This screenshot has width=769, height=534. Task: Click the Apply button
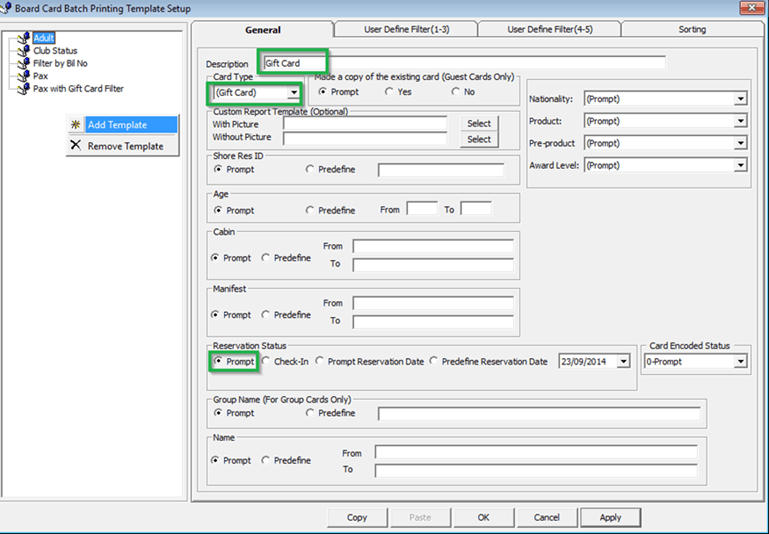[611, 517]
